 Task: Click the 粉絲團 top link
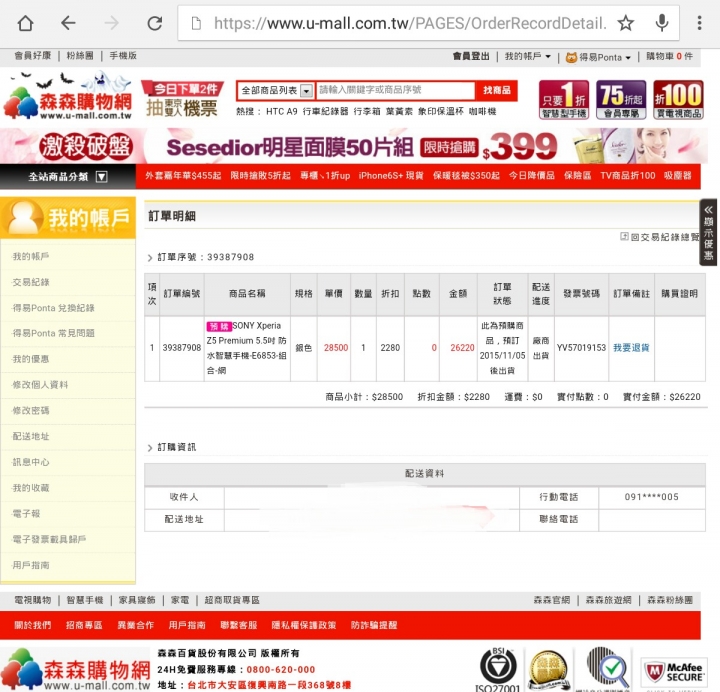tap(80, 56)
